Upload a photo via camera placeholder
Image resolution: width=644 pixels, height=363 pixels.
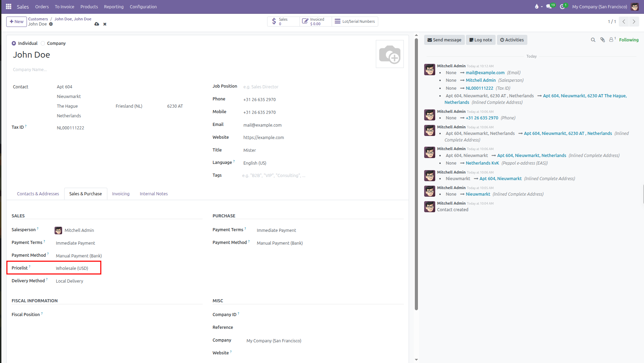point(390,54)
